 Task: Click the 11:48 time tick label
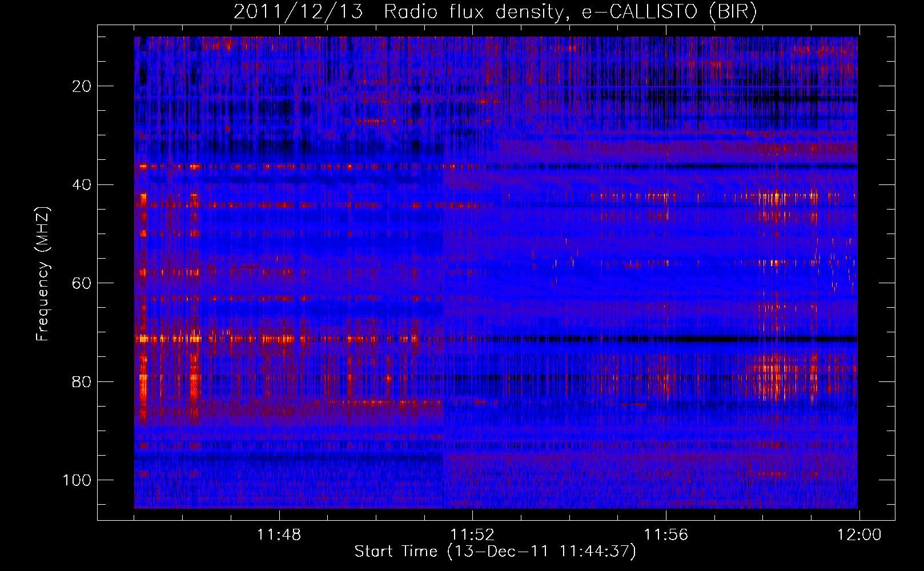(x=279, y=534)
